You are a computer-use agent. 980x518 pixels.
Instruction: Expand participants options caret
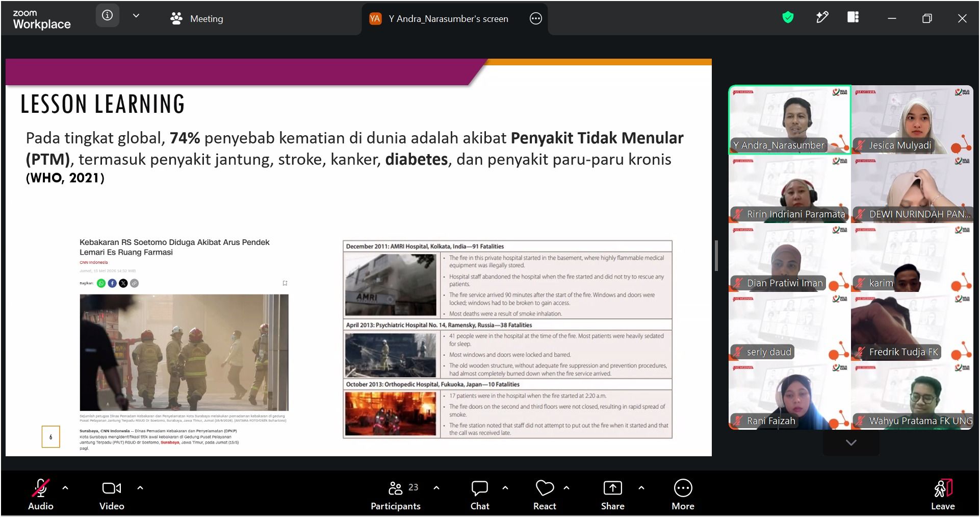tap(436, 488)
